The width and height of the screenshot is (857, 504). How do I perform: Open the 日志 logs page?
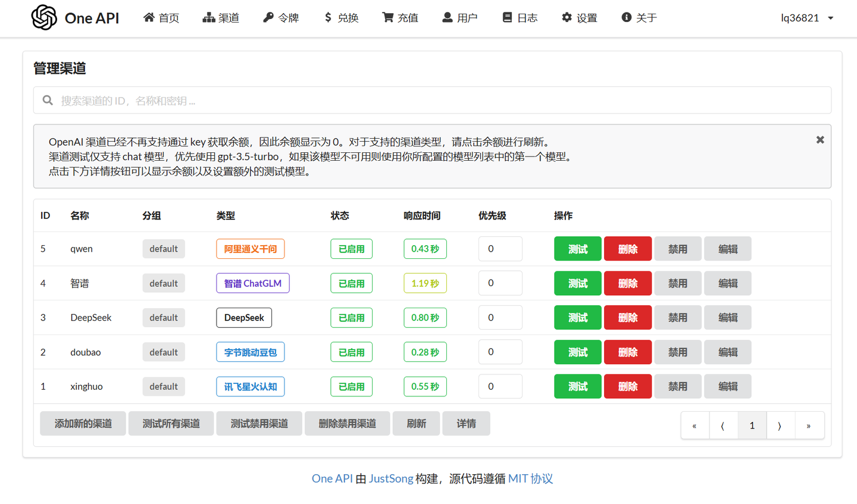[x=520, y=18]
